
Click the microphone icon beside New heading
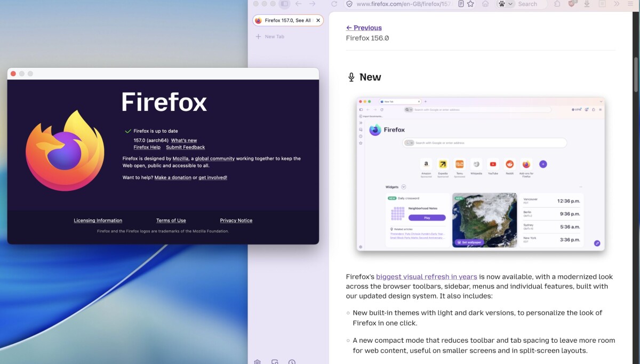pyautogui.click(x=351, y=77)
